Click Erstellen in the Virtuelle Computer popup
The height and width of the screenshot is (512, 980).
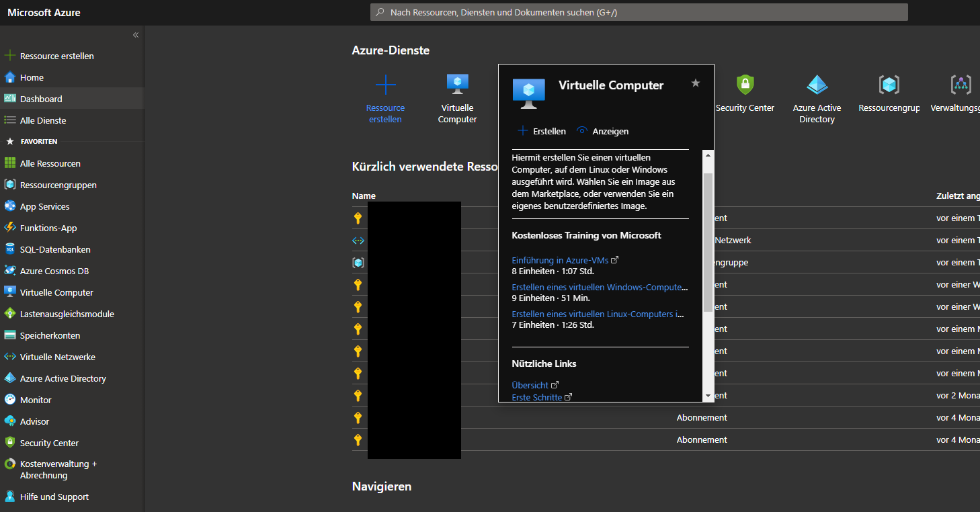click(542, 131)
